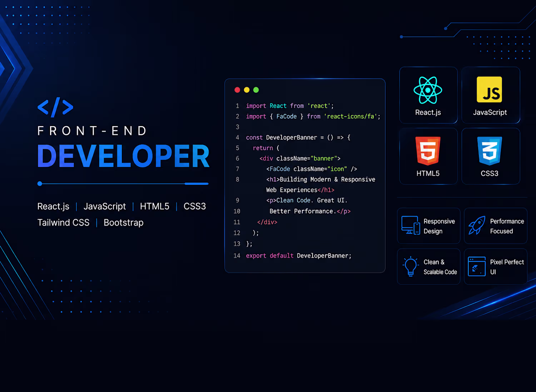Click the yellow JS logo
The width and height of the screenshot is (536, 392).
point(490,90)
